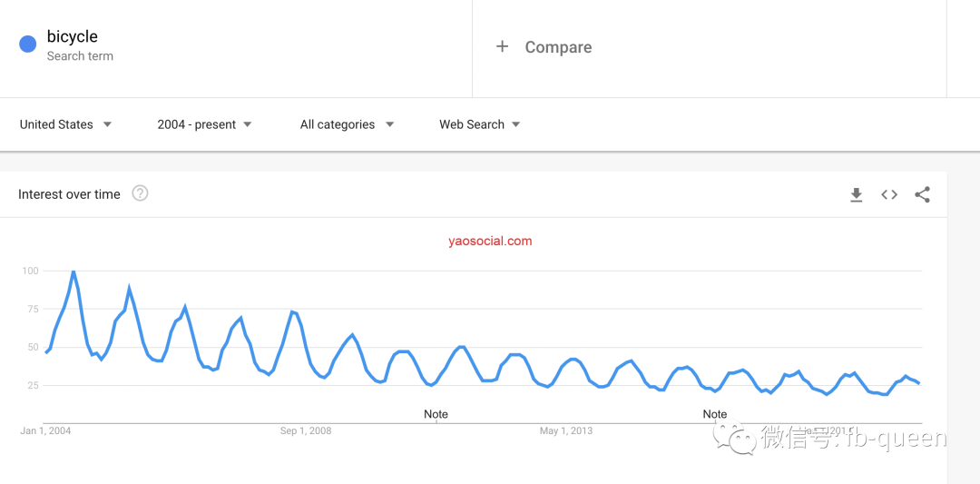Open the Web Search type dropdown
The height and width of the screenshot is (484, 980).
point(479,124)
